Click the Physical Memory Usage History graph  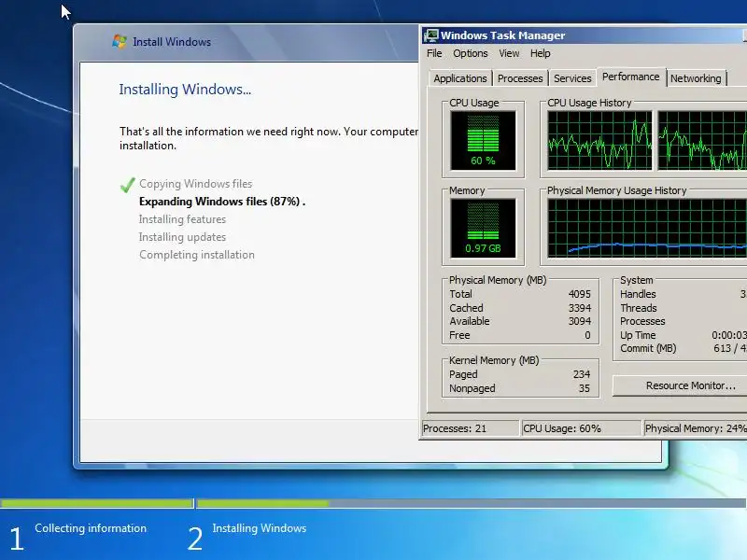click(x=647, y=228)
